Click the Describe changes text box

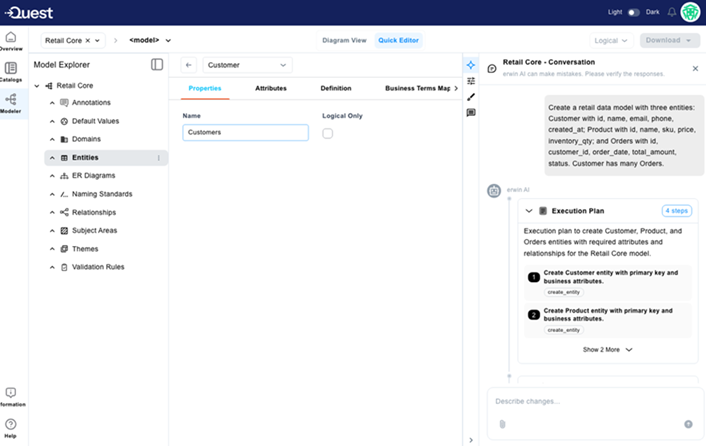[595, 401]
